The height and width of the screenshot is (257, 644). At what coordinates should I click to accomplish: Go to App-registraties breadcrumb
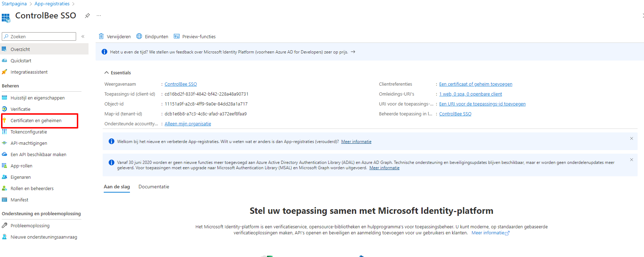52,4
